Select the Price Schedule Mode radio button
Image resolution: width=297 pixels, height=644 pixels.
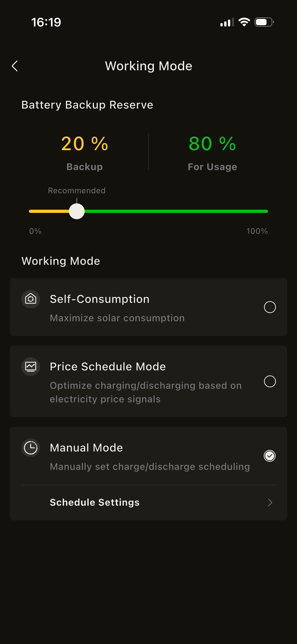coord(270,381)
